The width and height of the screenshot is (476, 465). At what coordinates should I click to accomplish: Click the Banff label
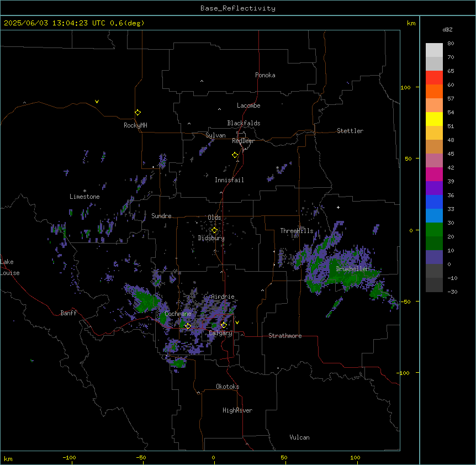(x=68, y=313)
